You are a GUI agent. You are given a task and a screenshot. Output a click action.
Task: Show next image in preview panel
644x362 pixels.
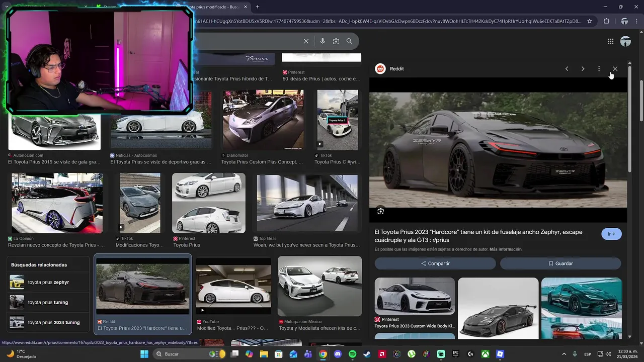coord(583,69)
